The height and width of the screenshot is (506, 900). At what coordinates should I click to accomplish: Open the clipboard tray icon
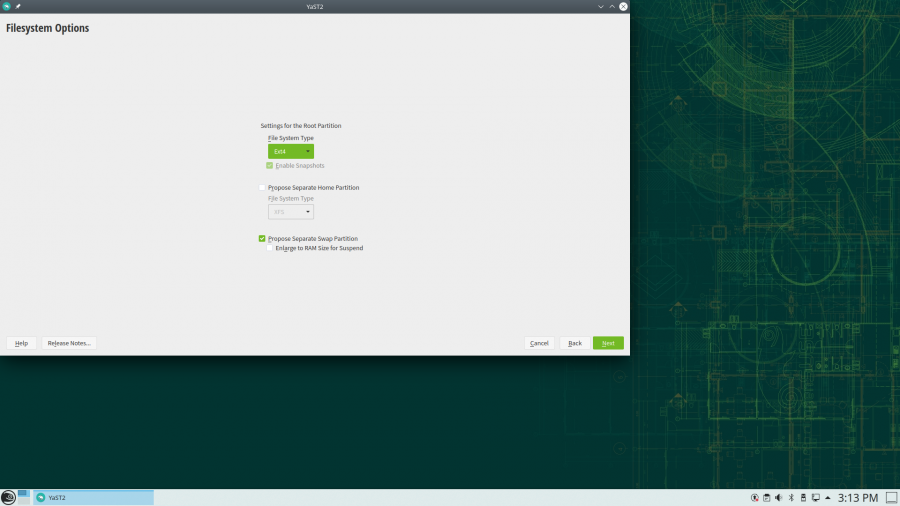coord(765,497)
